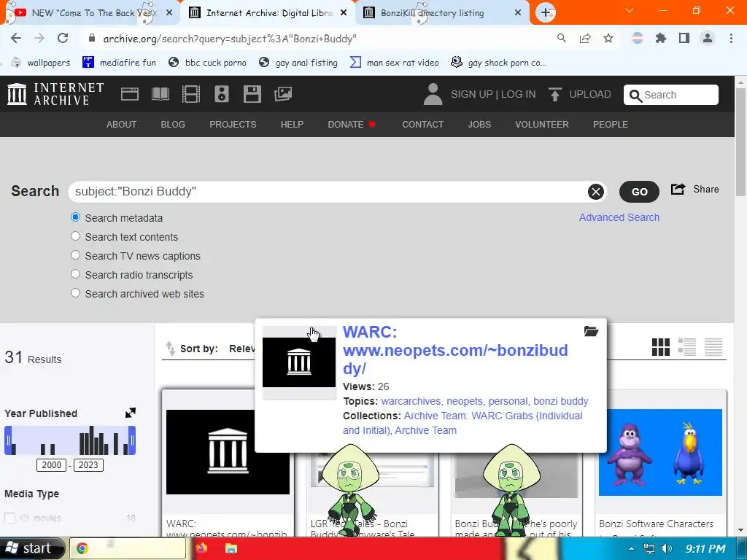This screenshot has height=560, width=747.
Task: Bookmark this page with the star icon
Action: [608, 38]
